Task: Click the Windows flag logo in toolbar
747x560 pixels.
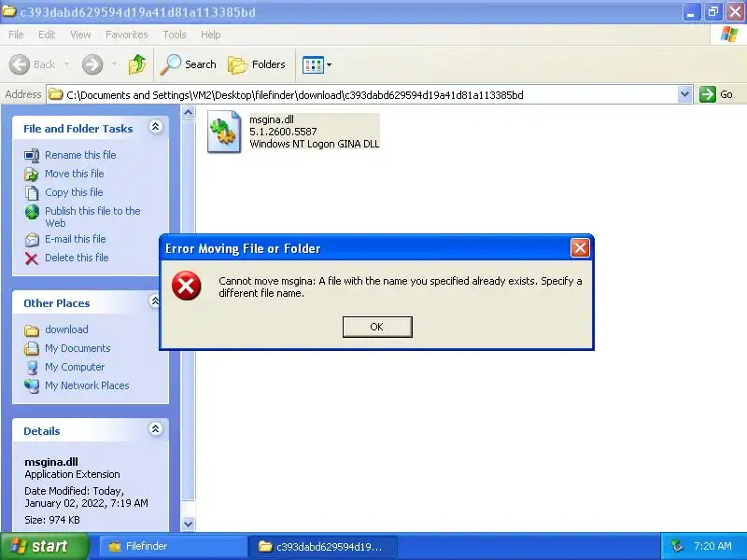Action: (729, 35)
